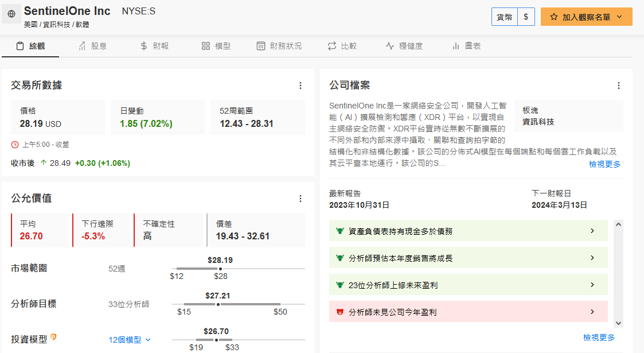Viewport: 644px width, 353px height.
Task: Select the $ currency option
Action: point(526,17)
